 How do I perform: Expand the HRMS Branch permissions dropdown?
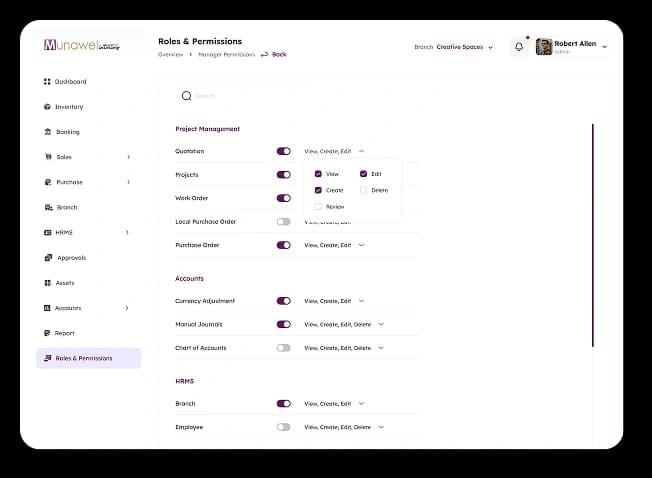[x=361, y=404]
